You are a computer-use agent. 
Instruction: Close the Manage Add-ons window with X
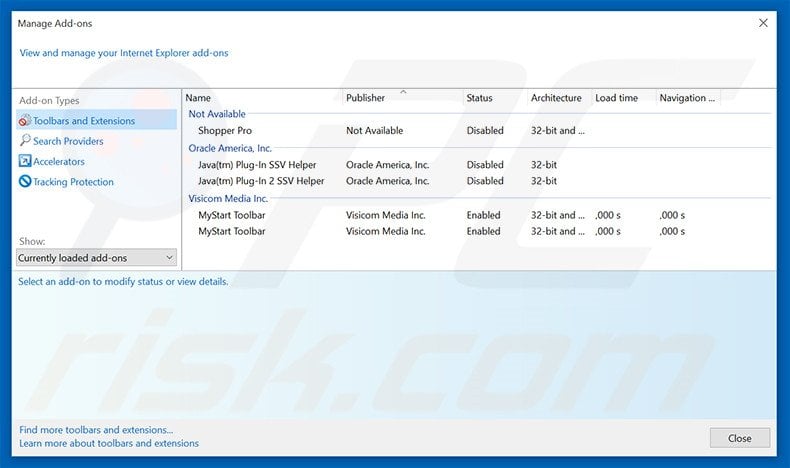[763, 23]
